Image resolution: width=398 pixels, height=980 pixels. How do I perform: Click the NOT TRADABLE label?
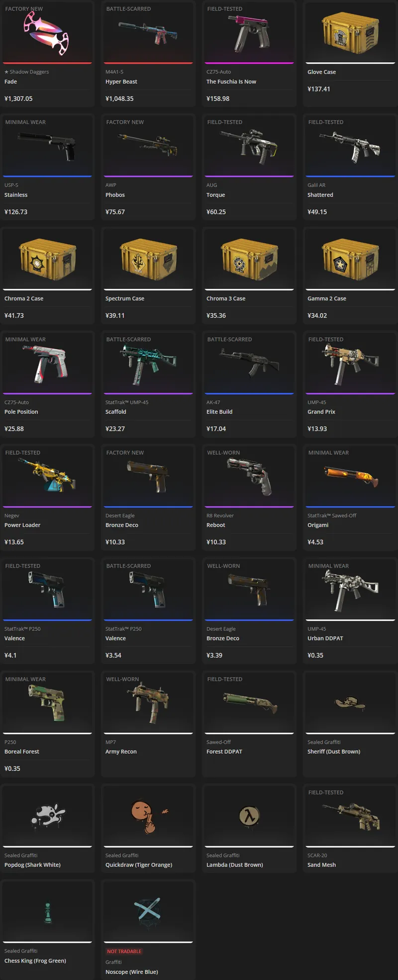click(124, 951)
